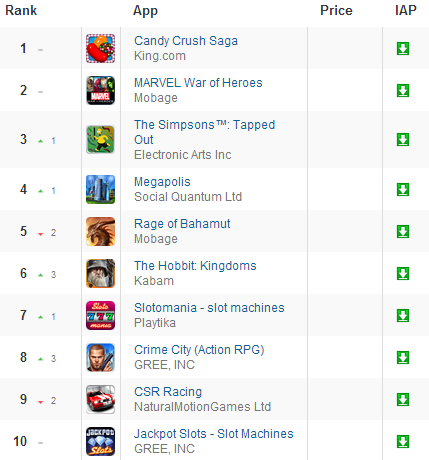
Task: Click the Price column header
Action: click(x=336, y=10)
